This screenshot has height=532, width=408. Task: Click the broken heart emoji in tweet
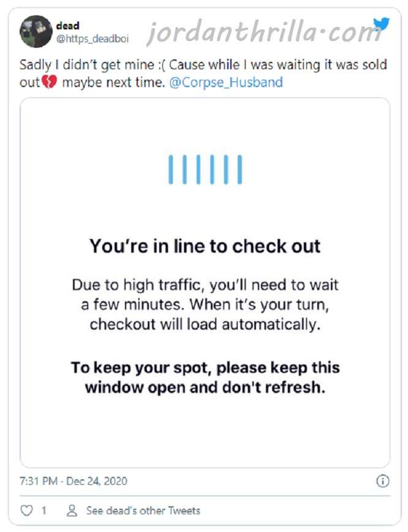coord(49,82)
